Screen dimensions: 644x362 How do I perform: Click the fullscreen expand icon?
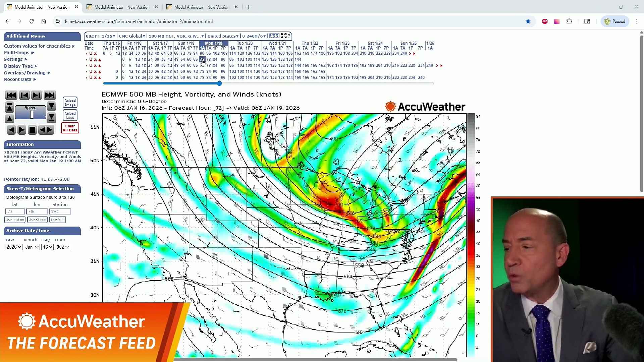284,36
